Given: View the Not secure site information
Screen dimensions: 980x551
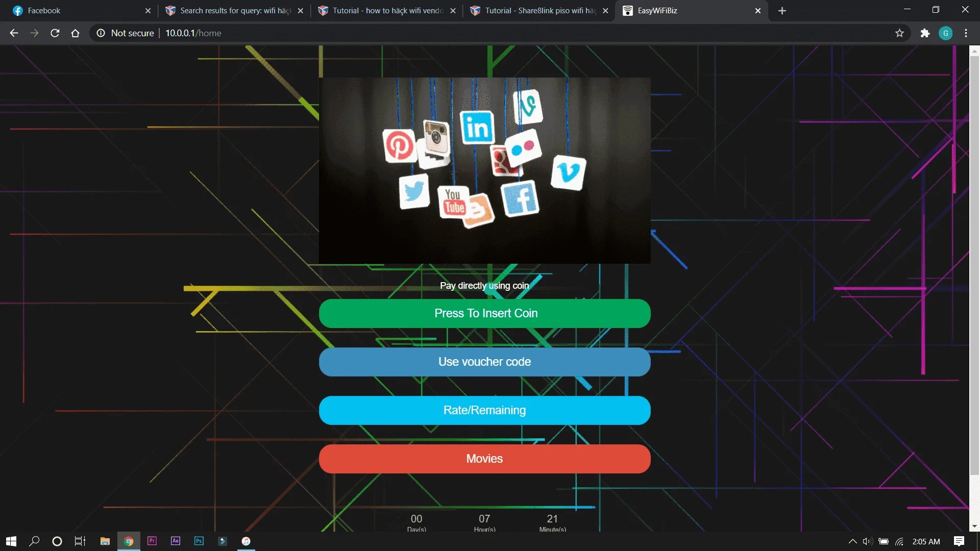Looking at the screenshot, I should (x=125, y=33).
